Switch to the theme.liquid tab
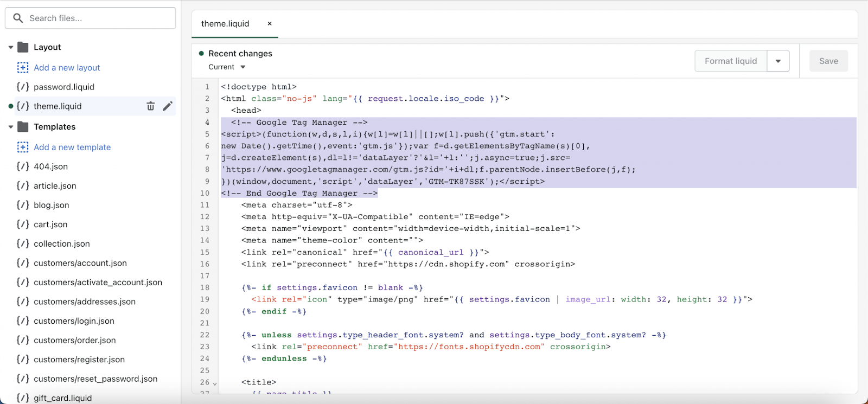 click(x=225, y=24)
